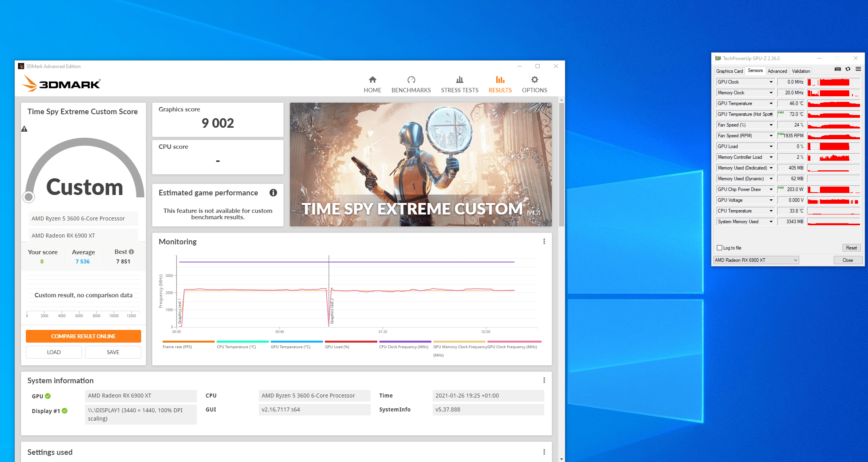
Task: Click MAX indicator on GPU Chip Power Draw
Action: pos(781,188)
